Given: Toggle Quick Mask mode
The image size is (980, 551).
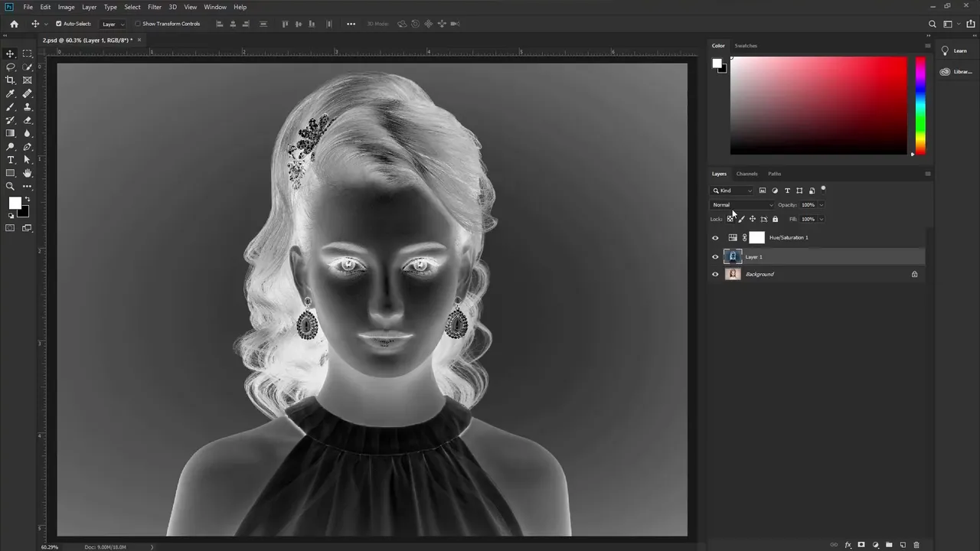Looking at the screenshot, I should [x=11, y=228].
